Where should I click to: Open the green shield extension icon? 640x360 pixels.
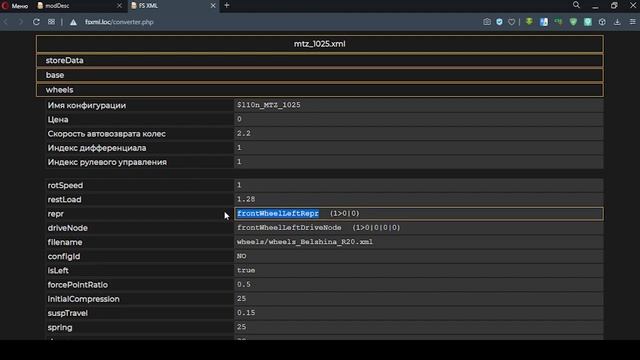pyautogui.click(x=573, y=22)
